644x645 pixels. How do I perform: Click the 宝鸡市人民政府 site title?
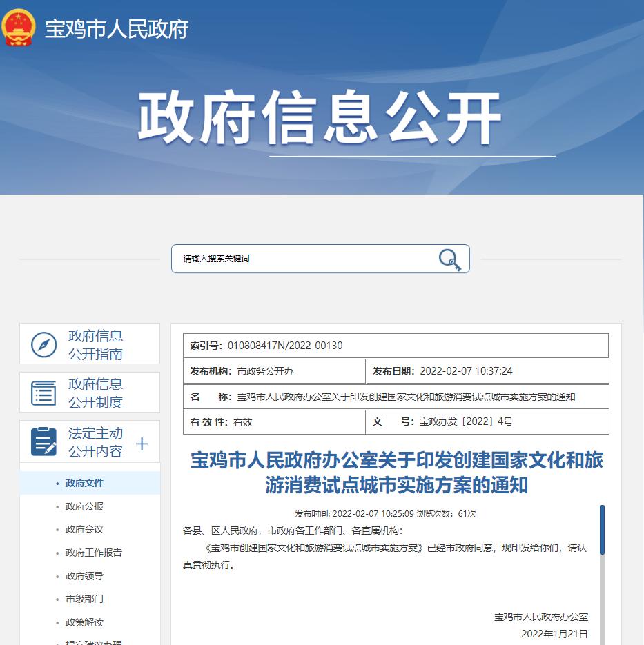[117, 29]
